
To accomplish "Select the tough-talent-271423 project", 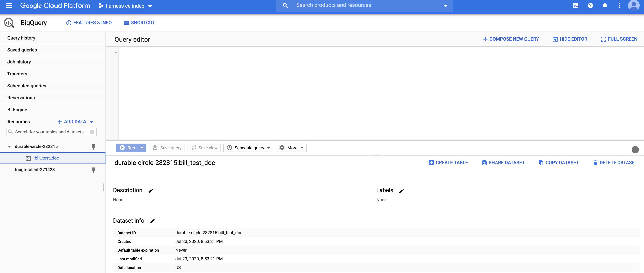I will pyautogui.click(x=35, y=170).
